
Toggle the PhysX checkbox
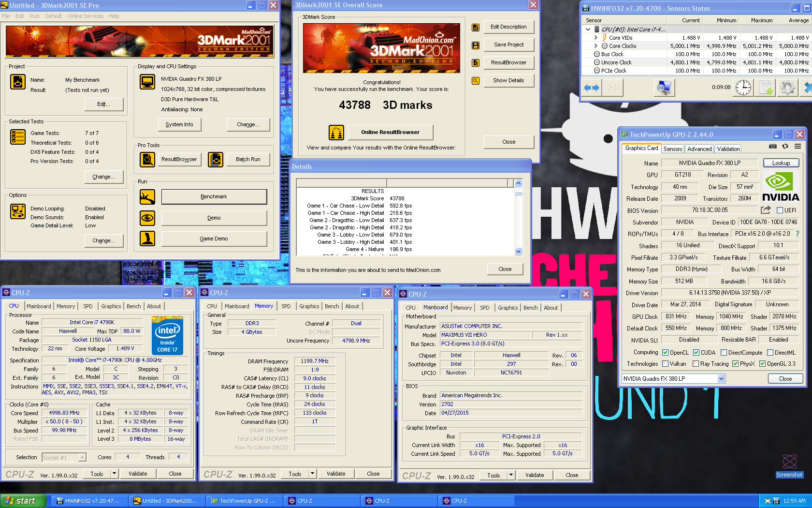pyautogui.click(x=736, y=364)
